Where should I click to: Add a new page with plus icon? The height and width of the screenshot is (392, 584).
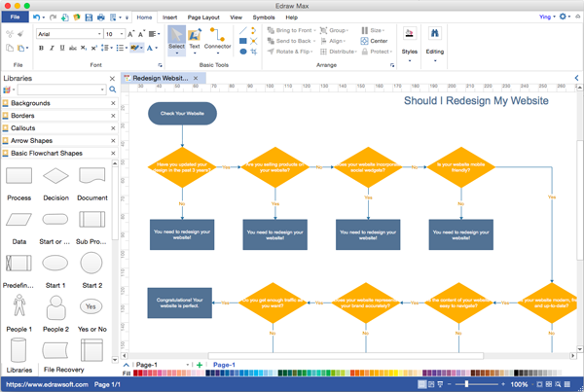pyautogui.click(x=200, y=364)
